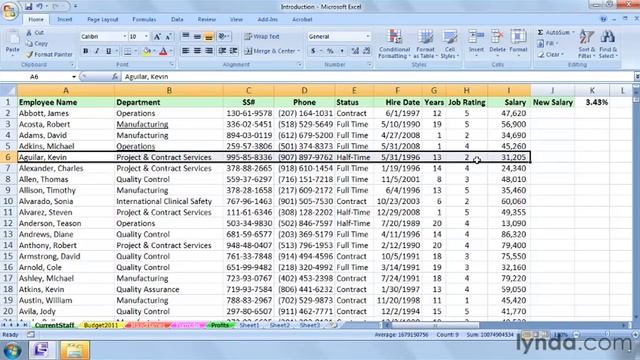Decrease cell indent
The image size is (640, 360).
[x=222, y=51]
